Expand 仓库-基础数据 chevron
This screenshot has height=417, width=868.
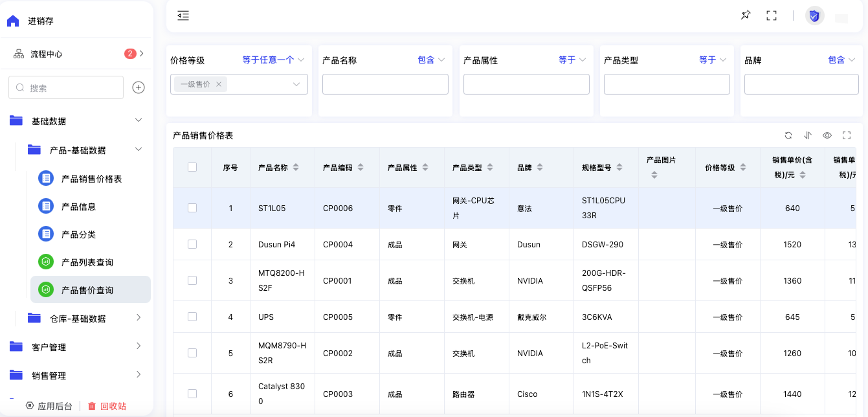pyautogui.click(x=139, y=317)
